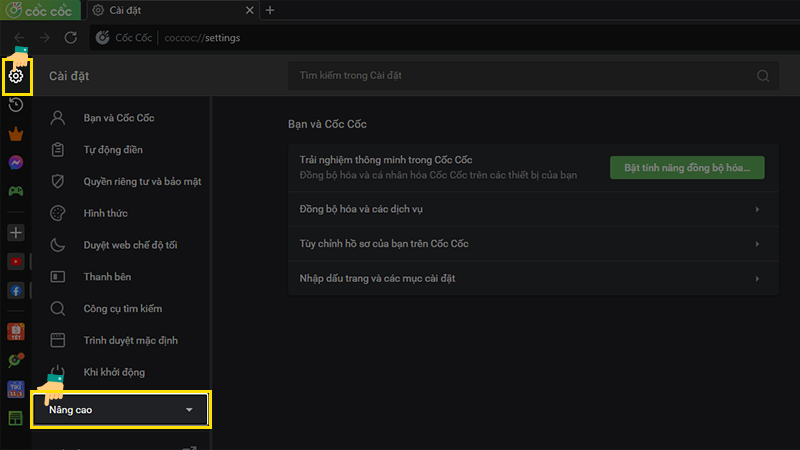Click the coccoc://settings address bar
Viewport: 800px width, 450px height.
pyautogui.click(x=444, y=38)
